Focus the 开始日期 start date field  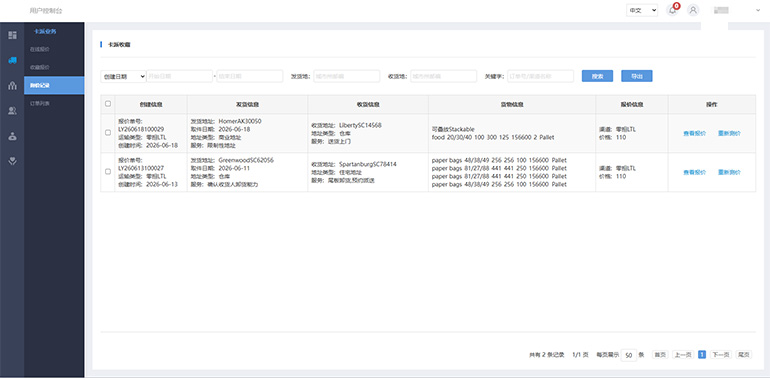coord(179,76)
